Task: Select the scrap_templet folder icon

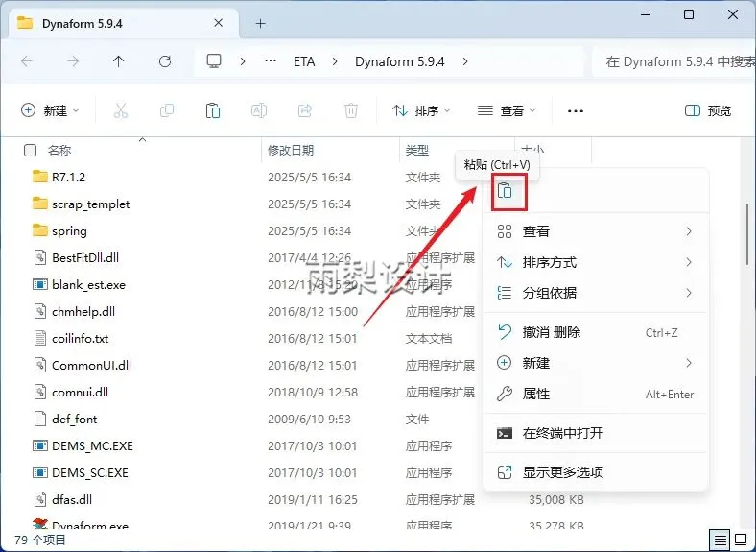Action: coord(40,204)
